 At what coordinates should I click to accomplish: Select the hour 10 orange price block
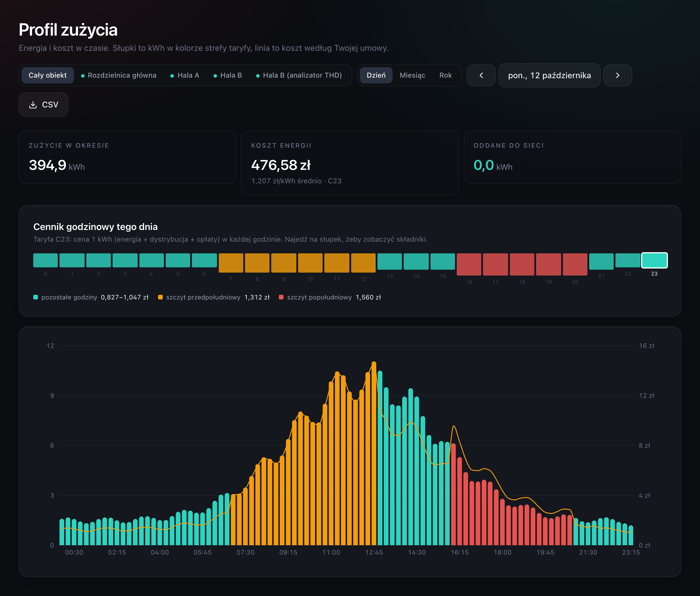click(x=310, y=263)
